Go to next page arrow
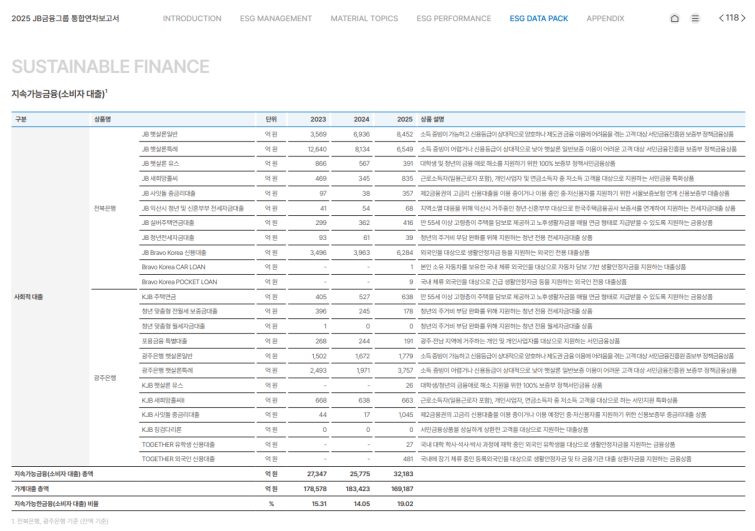 click(x=743, y=18)
